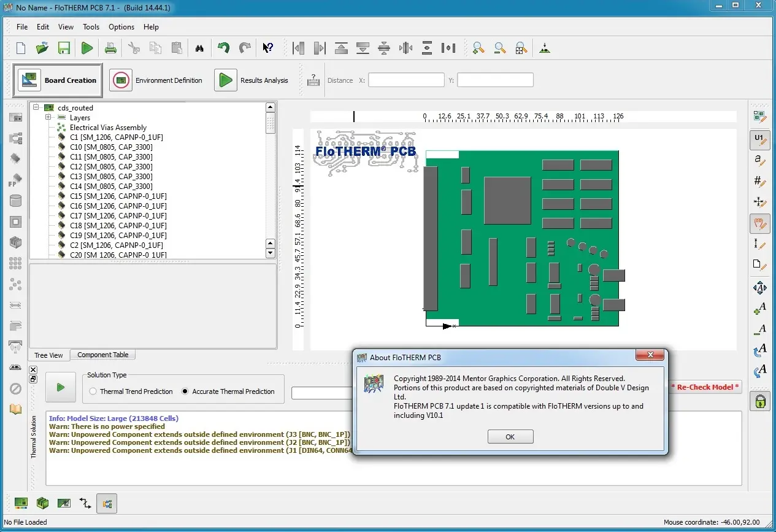Click the tree panel bottom scroll down arrow
Image resolution: width=776 pixels, height=532 pixels.
[x=271, y=253]
